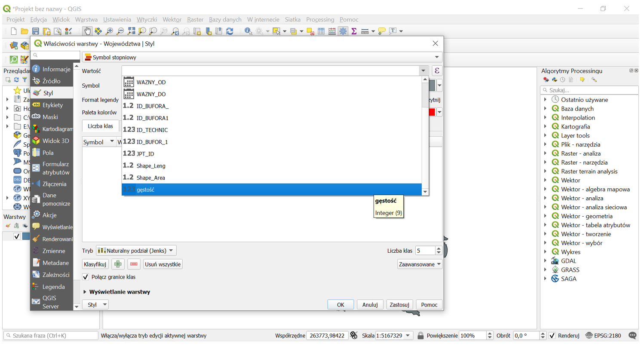Click the red minus remove class button

[x=134, y=264]
